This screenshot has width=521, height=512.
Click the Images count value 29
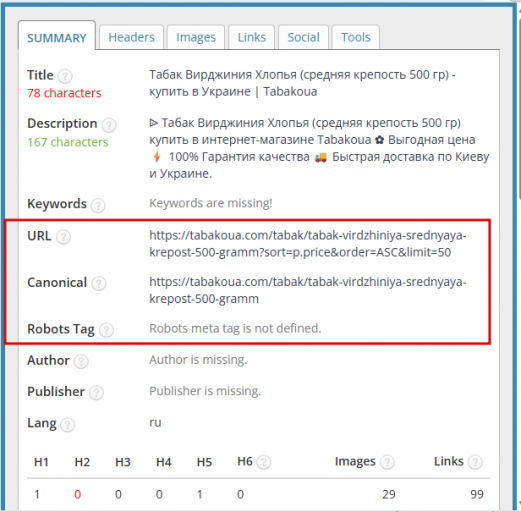click(389, 494)
